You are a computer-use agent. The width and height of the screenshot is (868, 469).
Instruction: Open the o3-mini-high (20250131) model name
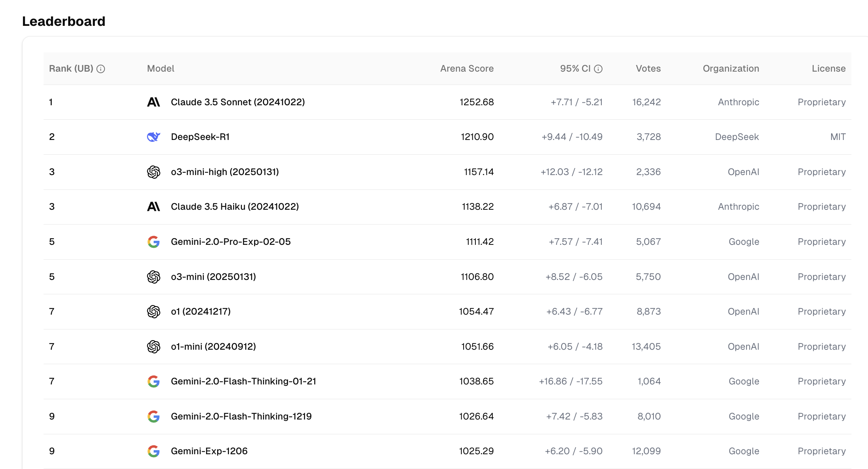[x=225, y=172]
